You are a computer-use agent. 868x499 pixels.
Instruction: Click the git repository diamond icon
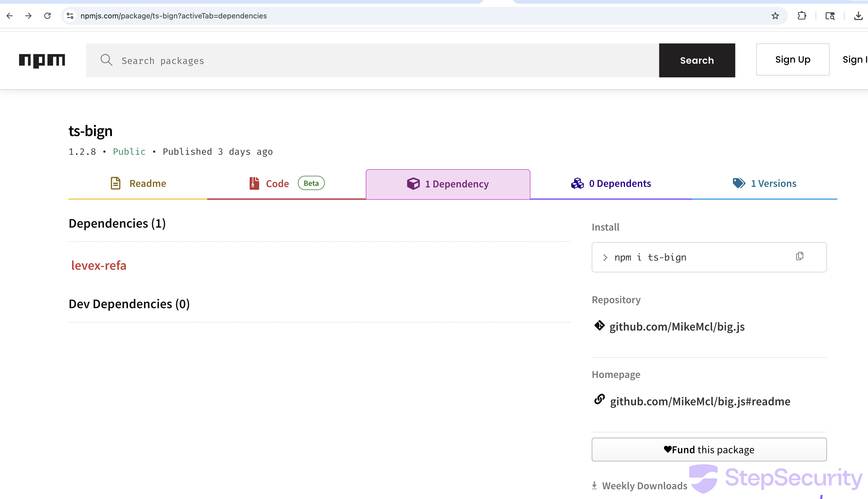[x=599, y=326]
